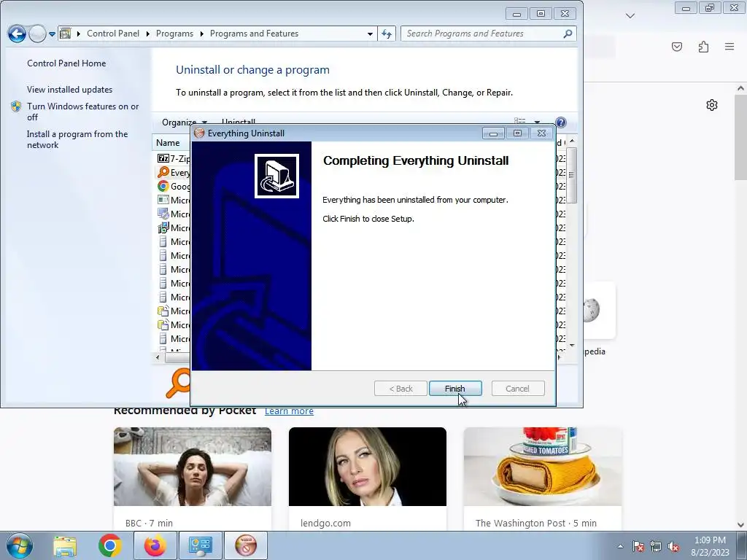This screenshot has height=560, width=747.
Task: Open the lendgo.com article thumbnail
Action: pos(368,467)
